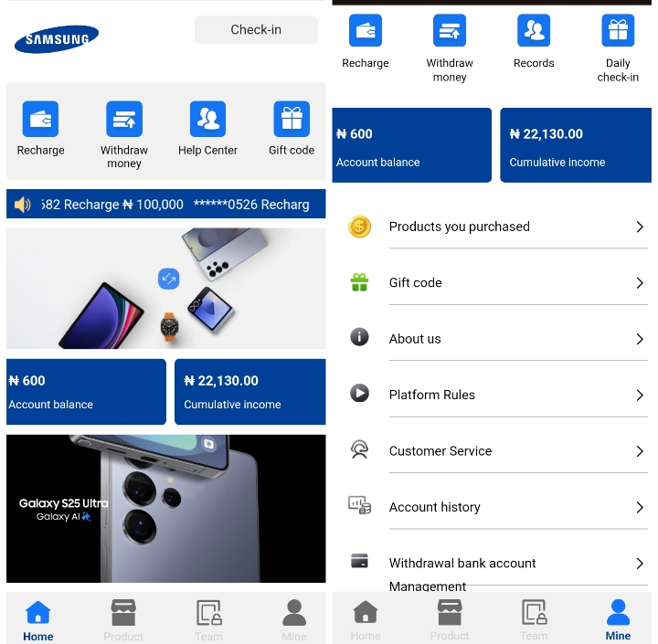Open Withdraw money icon on Mine screen

(x=450, y=30)
